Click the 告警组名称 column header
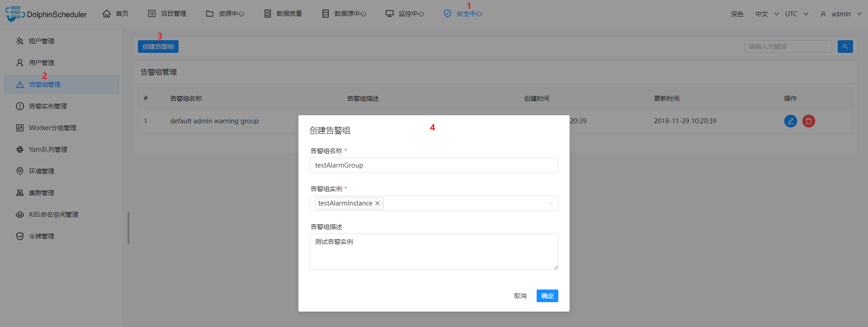The width and height of the screenshot is (868, 327). coord(186,98)
